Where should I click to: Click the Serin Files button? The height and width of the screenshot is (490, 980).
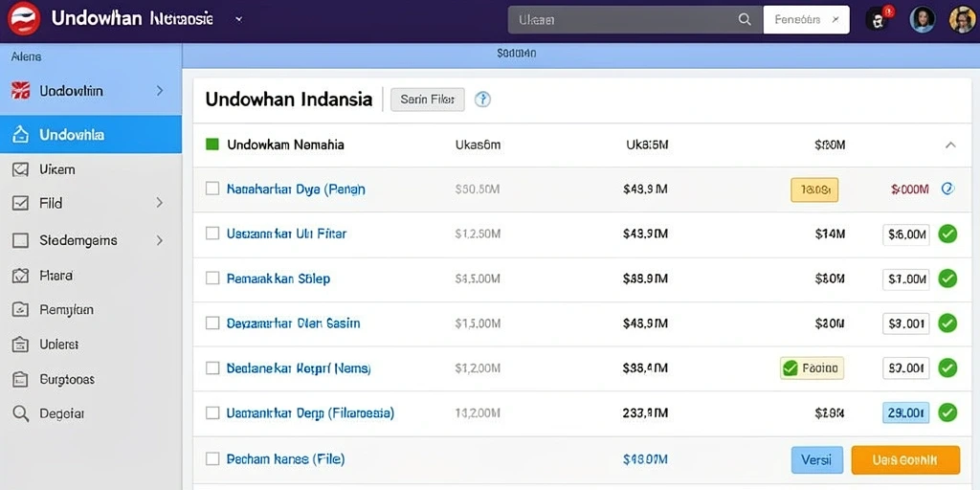[428, 100]
